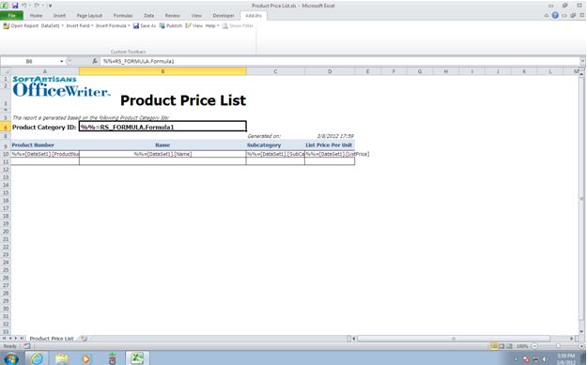The width and height of the screenshot is (588, 365).
Task: Click the insert new worksheet icon
Action: click(84, 339)
